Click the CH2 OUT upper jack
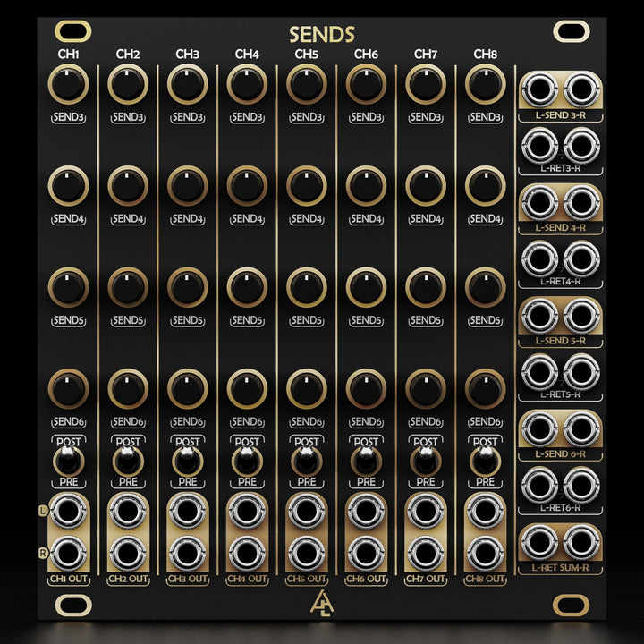Viewport: 644px width, 644px height. point(128,511)
